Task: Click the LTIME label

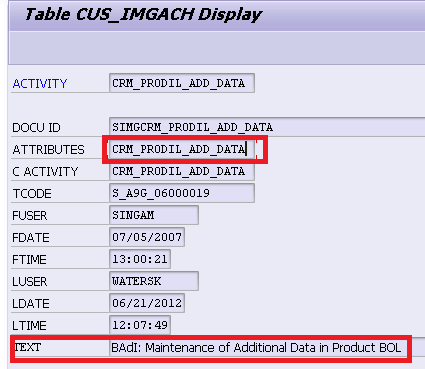Action: [29, 326]
